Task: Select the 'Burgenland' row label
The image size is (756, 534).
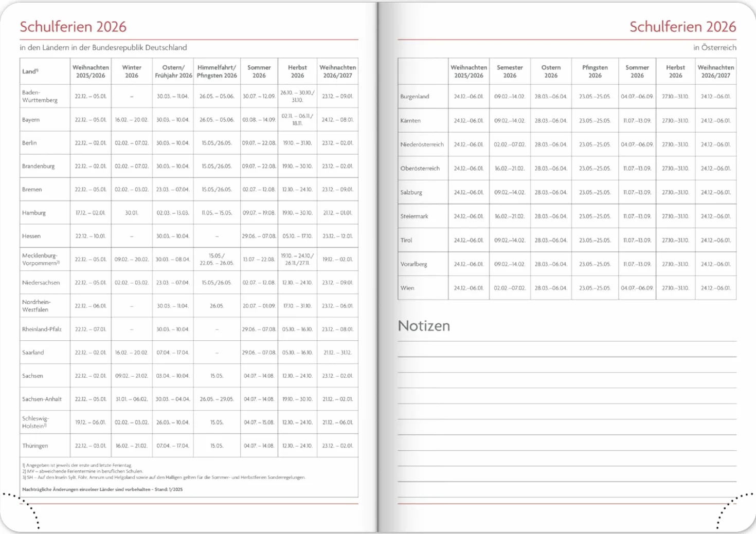Action: [x=415, y=97]
